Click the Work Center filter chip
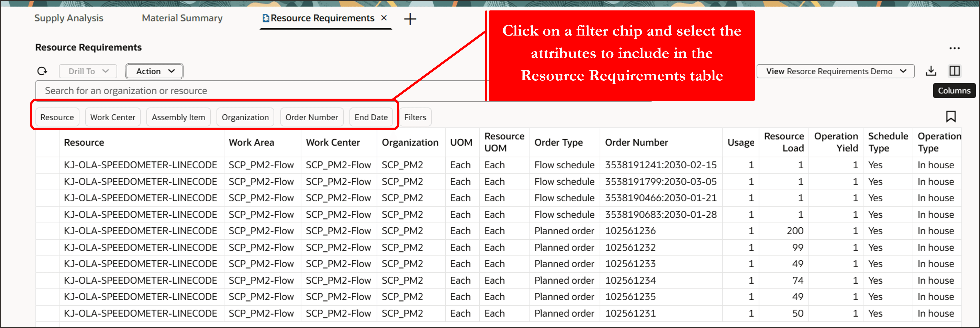 coord(113,117)
